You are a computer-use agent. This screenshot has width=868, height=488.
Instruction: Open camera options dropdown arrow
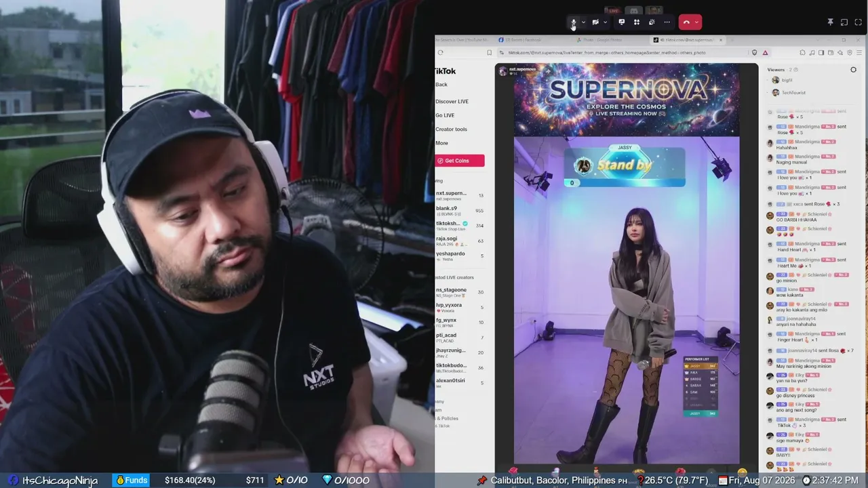point(605,22)
